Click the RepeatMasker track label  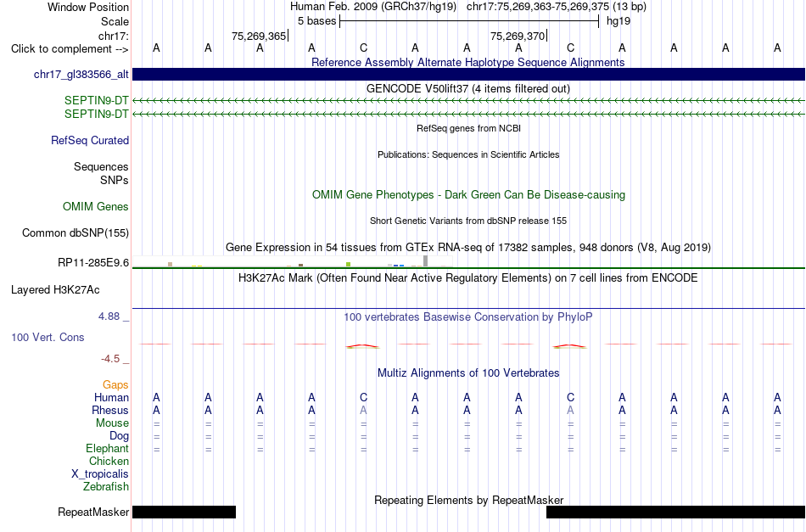point(93,512)
